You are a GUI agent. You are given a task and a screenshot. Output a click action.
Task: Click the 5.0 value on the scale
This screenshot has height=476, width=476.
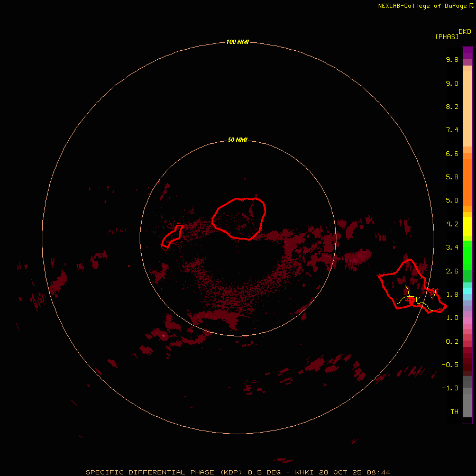[x=452, y=200]
